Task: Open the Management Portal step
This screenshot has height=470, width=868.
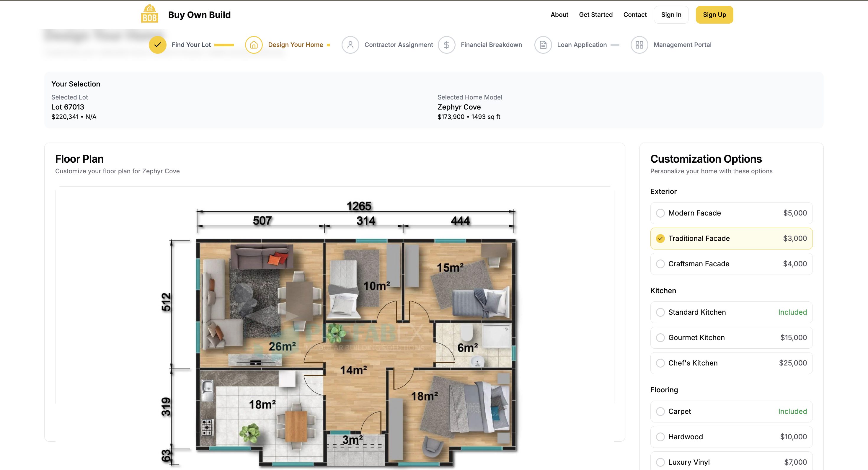Action: [682, 45]
